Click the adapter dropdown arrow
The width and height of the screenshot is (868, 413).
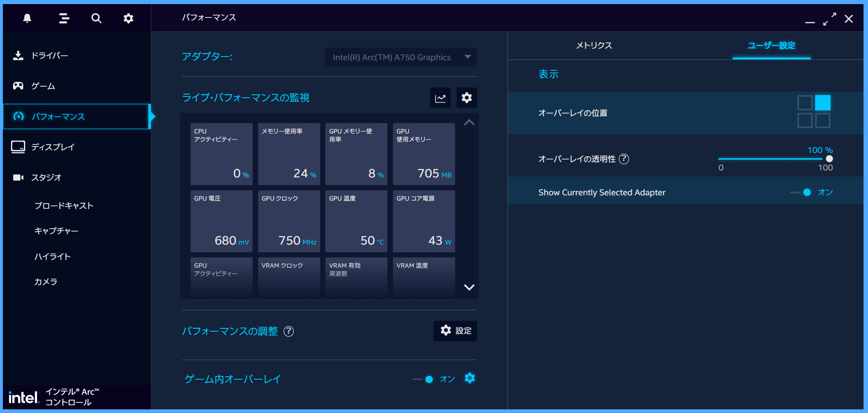click(468, 57)
